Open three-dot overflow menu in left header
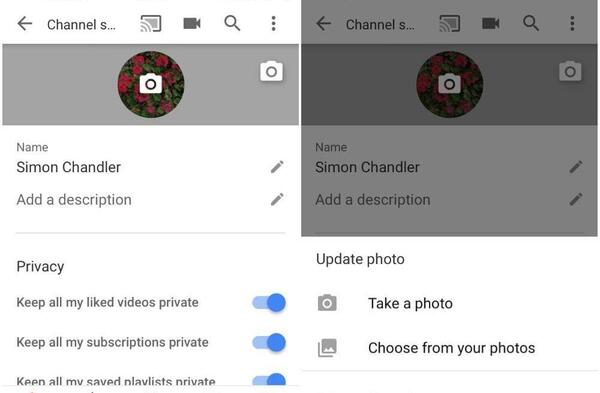 point(273,24)
